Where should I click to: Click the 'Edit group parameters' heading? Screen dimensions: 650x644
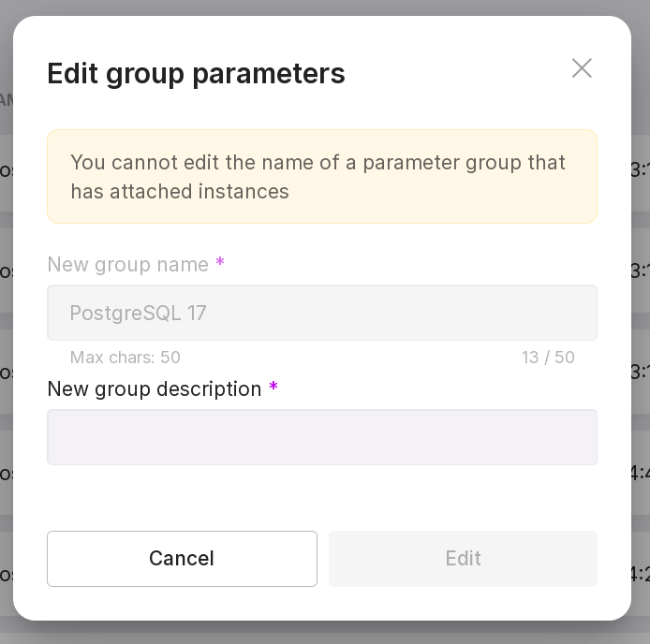(196, 73)
